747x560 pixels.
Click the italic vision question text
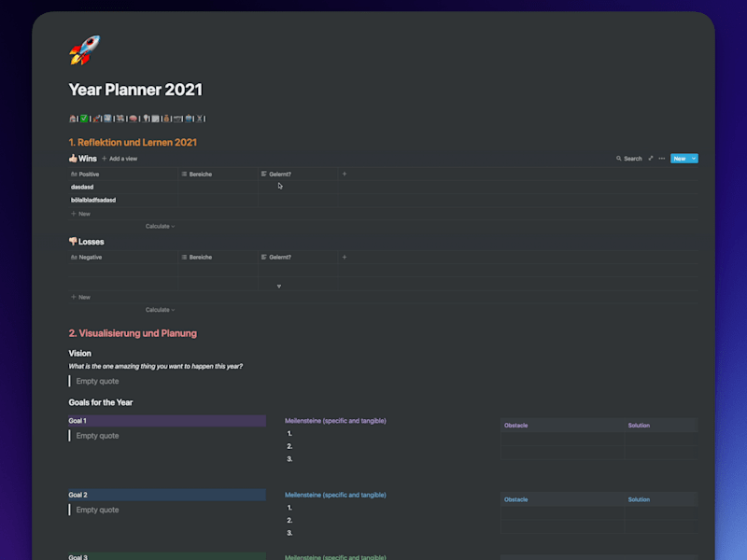point(156,366)
